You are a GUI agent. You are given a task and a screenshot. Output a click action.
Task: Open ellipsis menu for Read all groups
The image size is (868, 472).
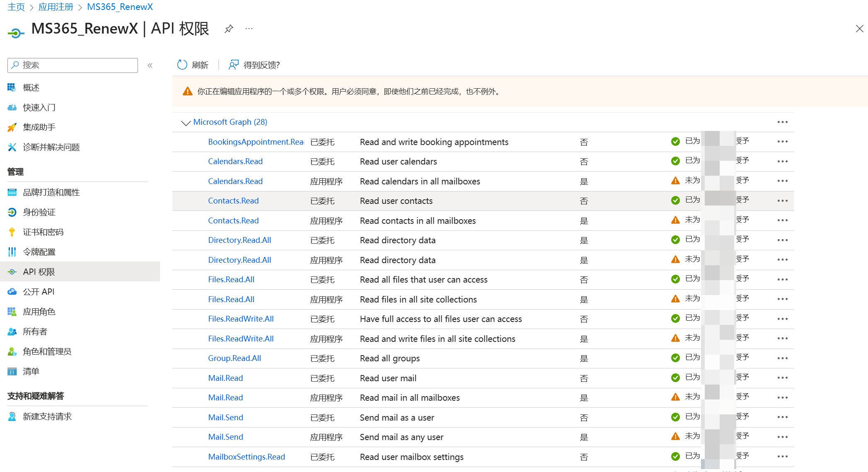tap(782, 358)
